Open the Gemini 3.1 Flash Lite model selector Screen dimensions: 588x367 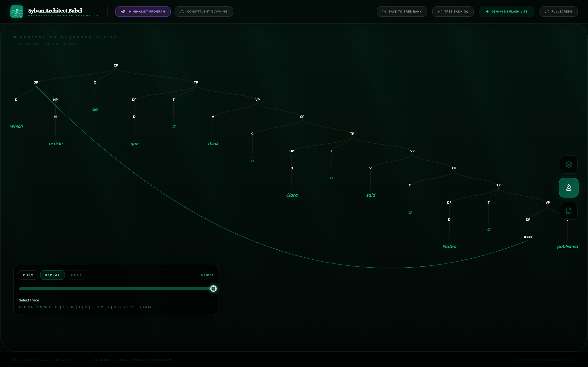(506, 12)
